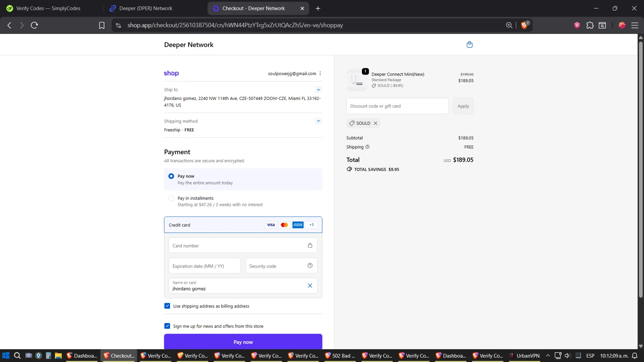
Task: Open first Dashboa... taskbar window
Action: (82, 356)
